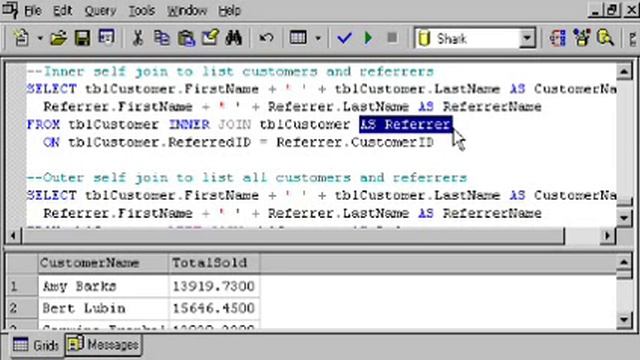This screenshot has height=360, width=640.
Task: Open the Help menu
Action: (229, 11)
